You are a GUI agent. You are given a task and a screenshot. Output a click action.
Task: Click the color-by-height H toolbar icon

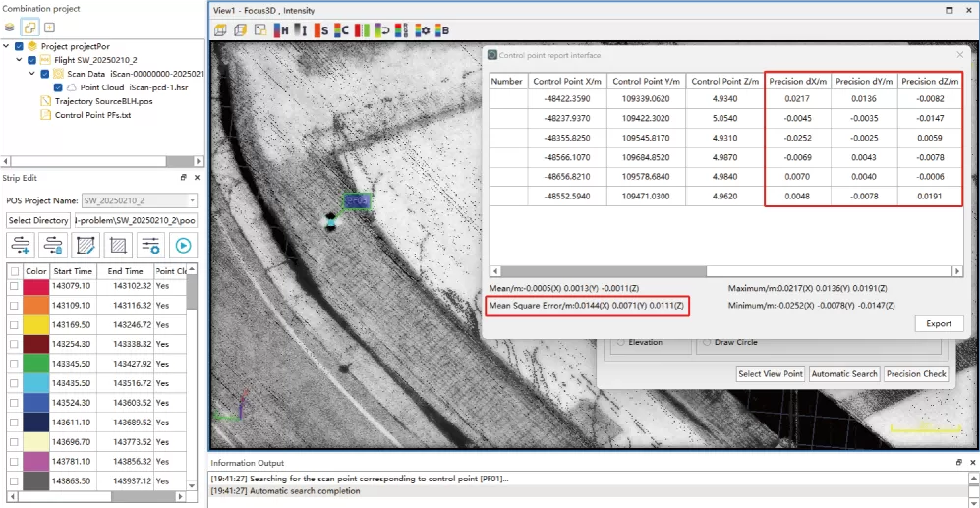point(281,29)
